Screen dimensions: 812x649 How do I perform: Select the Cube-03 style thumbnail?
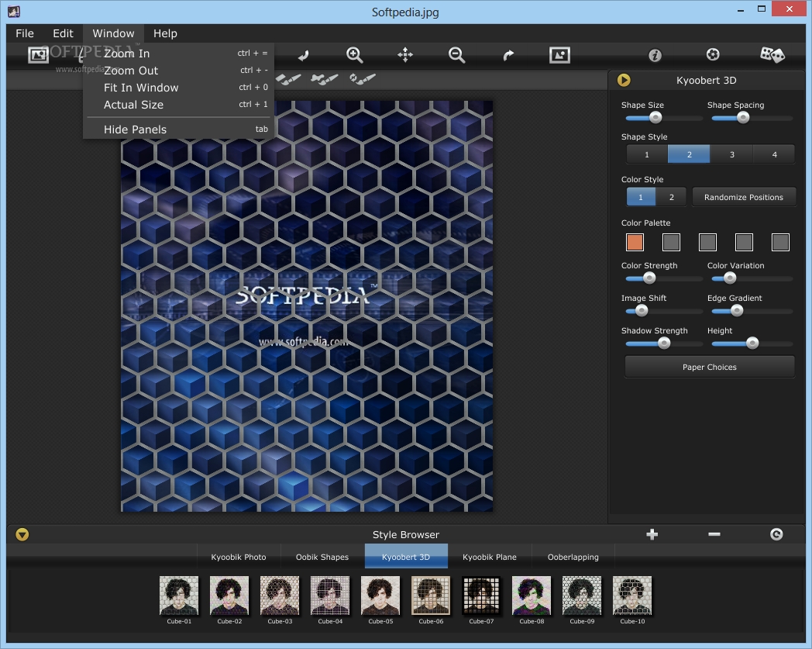point(280,595)
